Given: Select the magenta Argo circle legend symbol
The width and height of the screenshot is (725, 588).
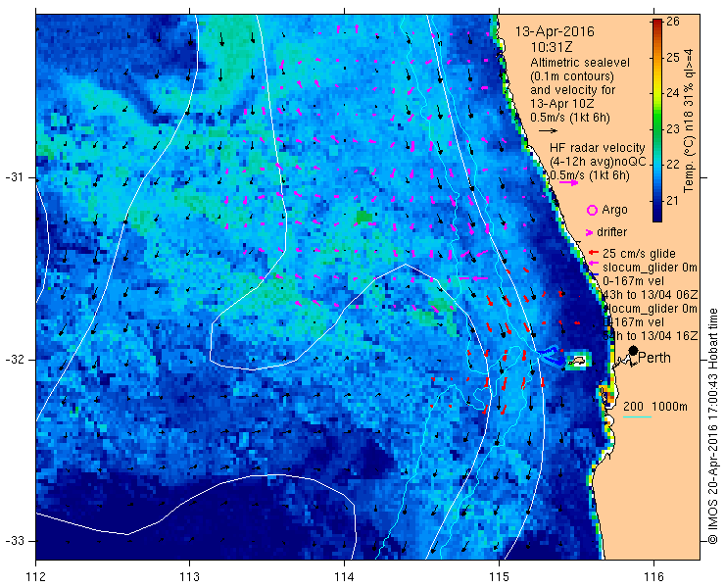Looking at the screenshot, I should pos(592,211).
